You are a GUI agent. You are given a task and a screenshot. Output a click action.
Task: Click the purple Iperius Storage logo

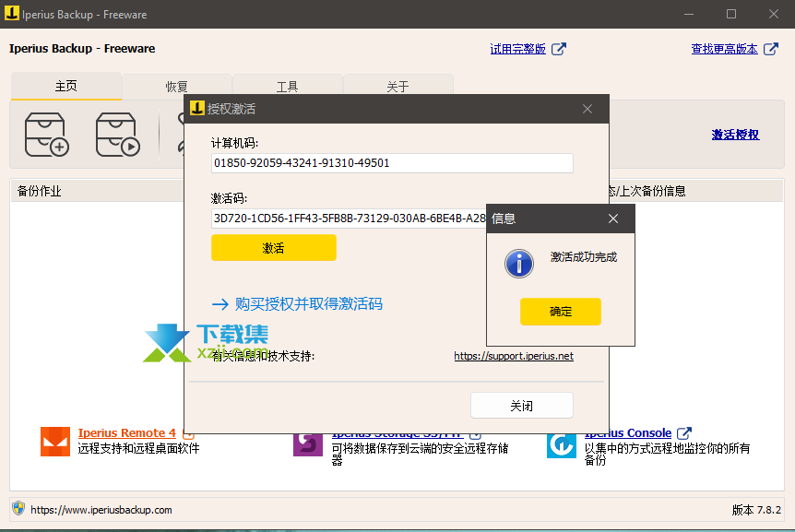click(308, 444)
